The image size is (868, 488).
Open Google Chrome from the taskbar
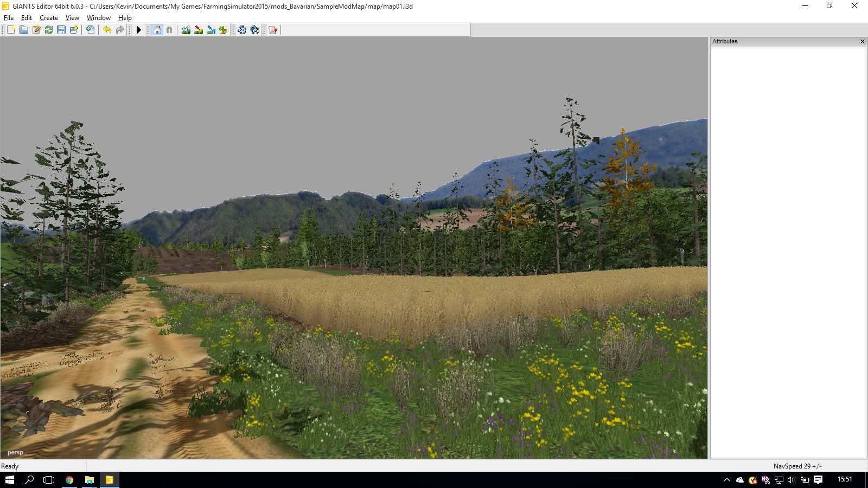tap(69, 480)
